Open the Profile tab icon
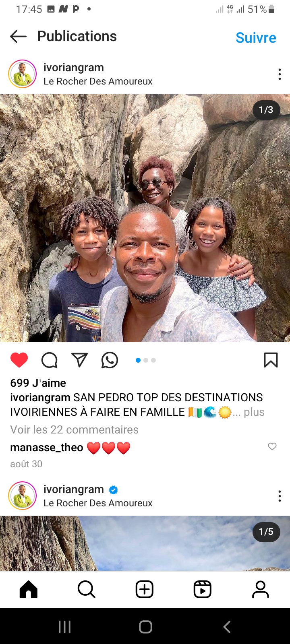The height and width of the screenshot is (644, 290). click(x=261, y=590)
